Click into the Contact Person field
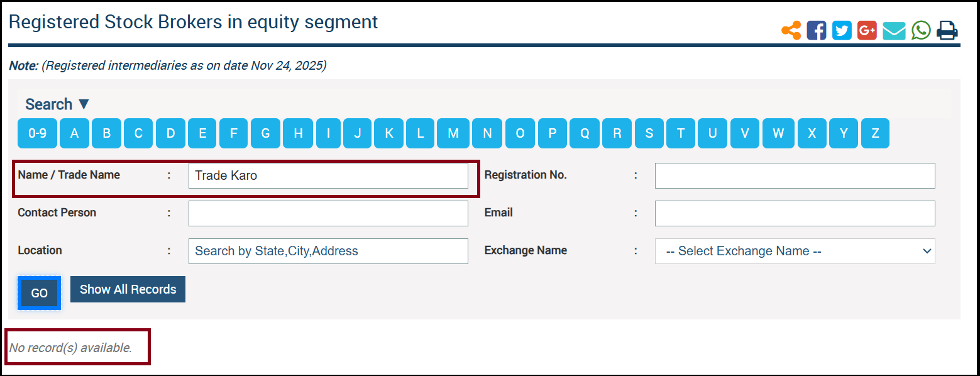Image resolution: width=980 pixels, height=376 pixels. tap(328, 213)
